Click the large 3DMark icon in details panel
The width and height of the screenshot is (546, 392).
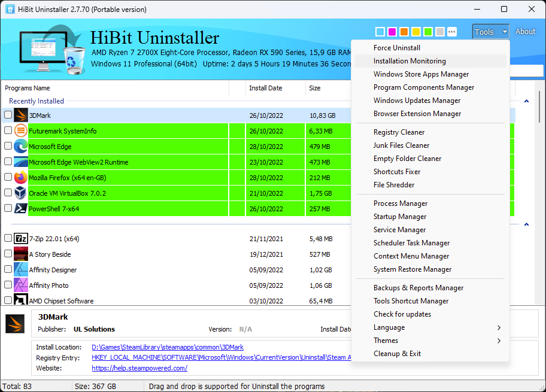[x=15, y=324]
